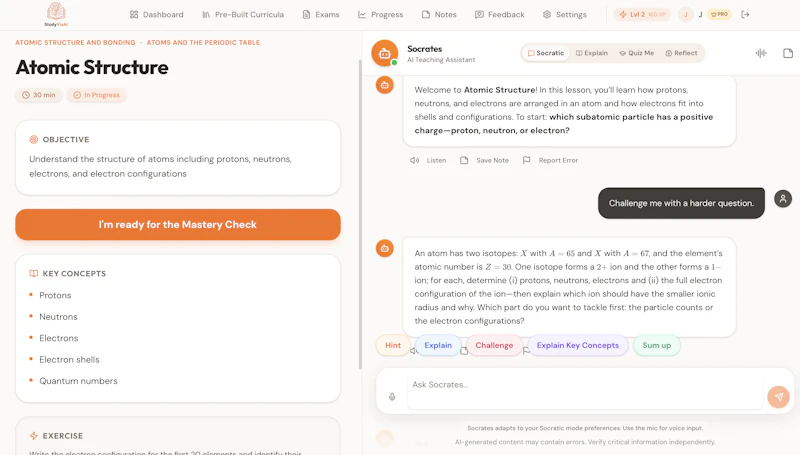Screen dimensions: 800x455
Task: Click the Quantum numbers key concept
Action: point(78,381)
